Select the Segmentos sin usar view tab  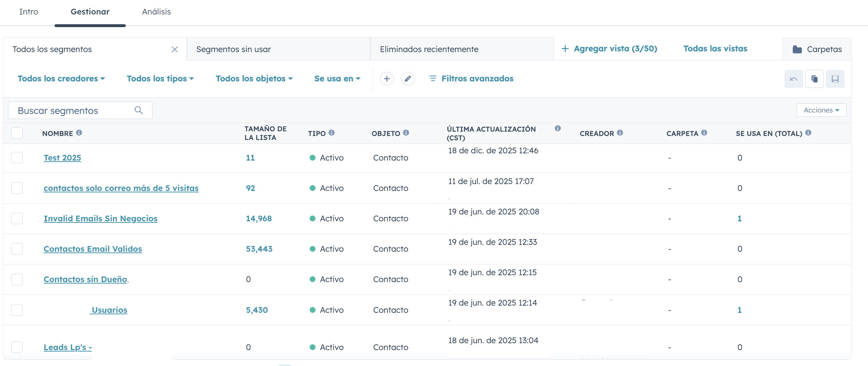point(234,49)
